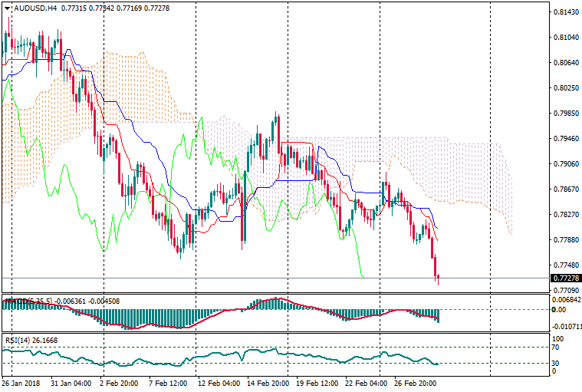Screen dimensions: 582x392
Task: Click the RSI(14) indicator label
Action: (x=16, y=340)
